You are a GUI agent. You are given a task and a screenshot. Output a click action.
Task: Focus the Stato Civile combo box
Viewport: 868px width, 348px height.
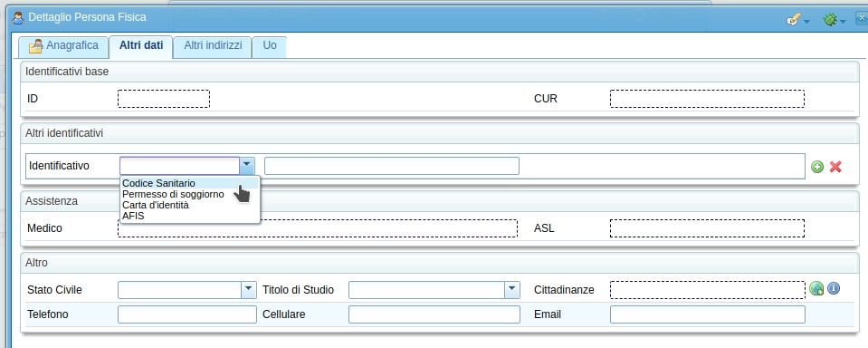[180, 289]
